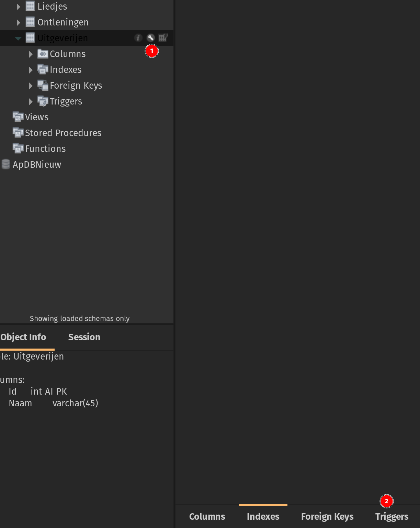
Task: Collapse the Uitgeverijen table node
Action: tap(18, 38)
